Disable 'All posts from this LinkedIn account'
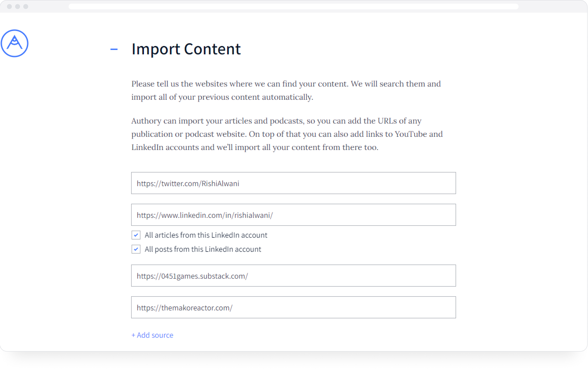This screenshot has width=588, height=372. (x=136, y=249)
